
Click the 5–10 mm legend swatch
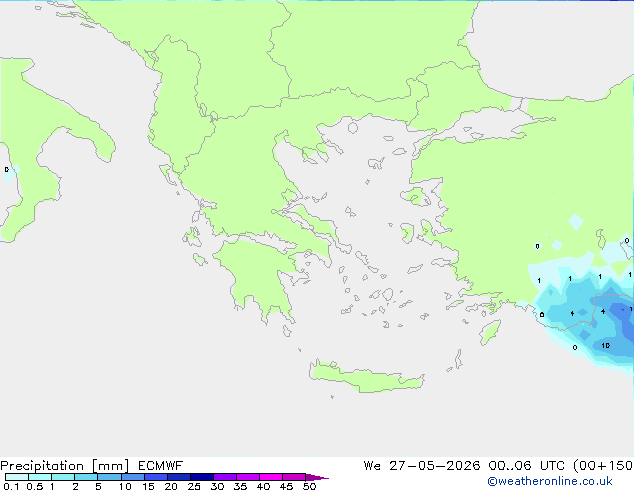click(x=109, y=477)
